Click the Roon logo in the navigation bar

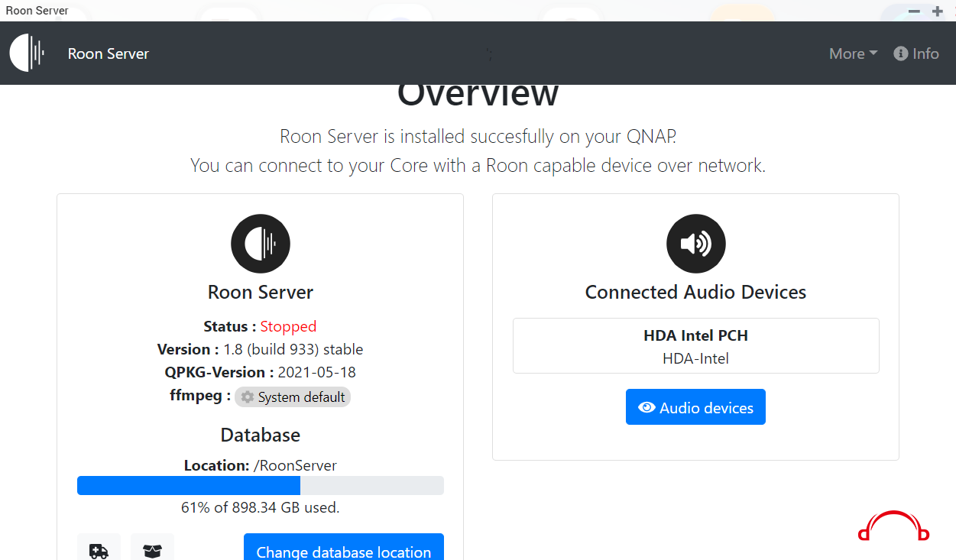28,53
